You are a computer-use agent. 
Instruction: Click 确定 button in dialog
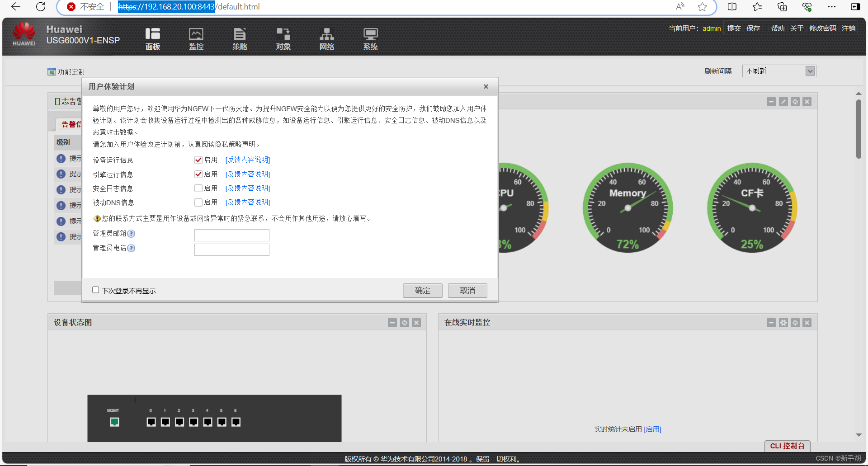click(422, 291)
